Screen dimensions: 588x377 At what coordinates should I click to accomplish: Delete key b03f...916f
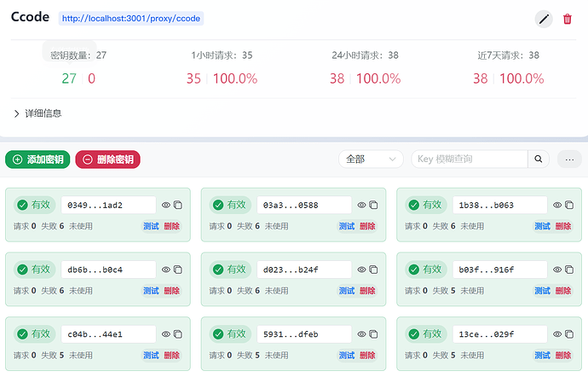point(563,291)
